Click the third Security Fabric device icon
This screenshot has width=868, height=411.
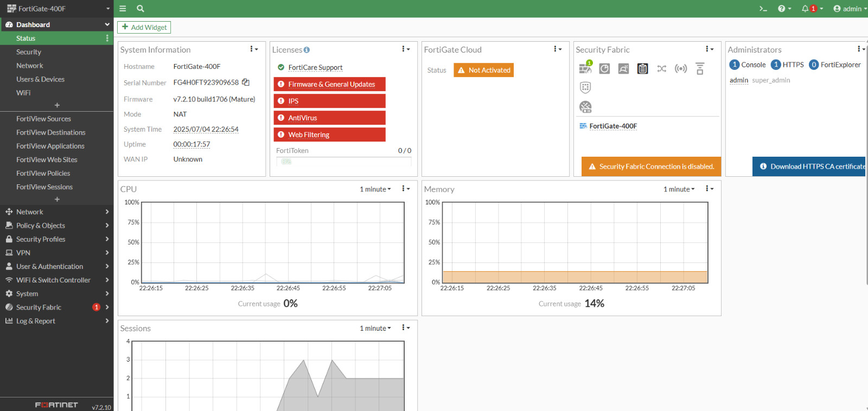click(x=624, y=68)
